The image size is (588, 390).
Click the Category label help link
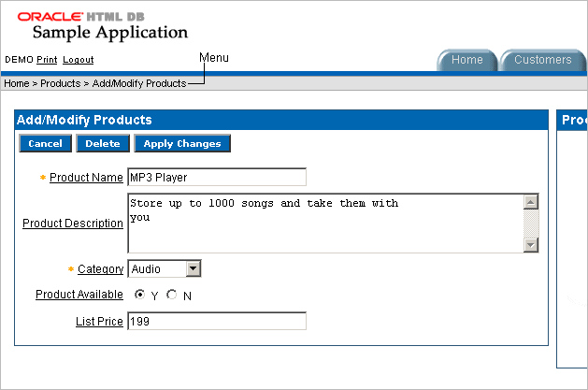pos(100,269)
